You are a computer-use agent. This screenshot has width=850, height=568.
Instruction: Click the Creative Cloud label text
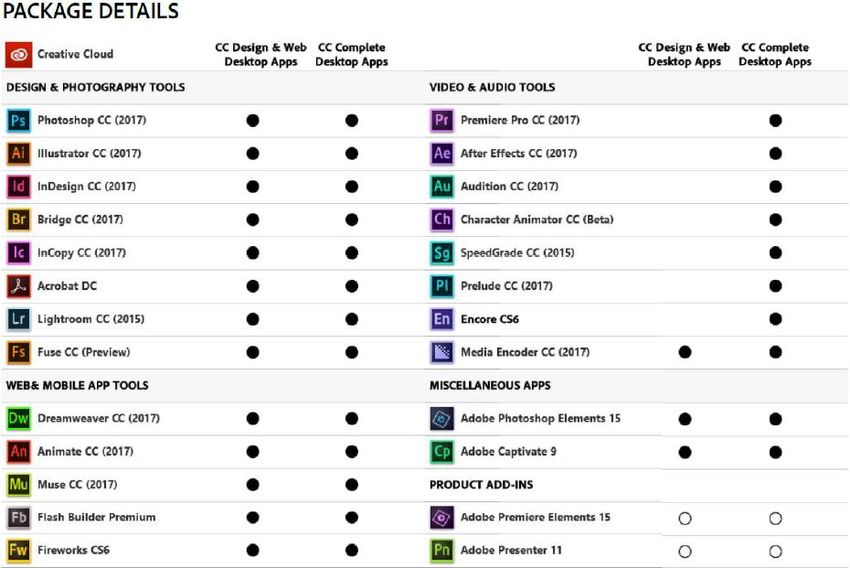pyautogui.click(x=75, y=54)
